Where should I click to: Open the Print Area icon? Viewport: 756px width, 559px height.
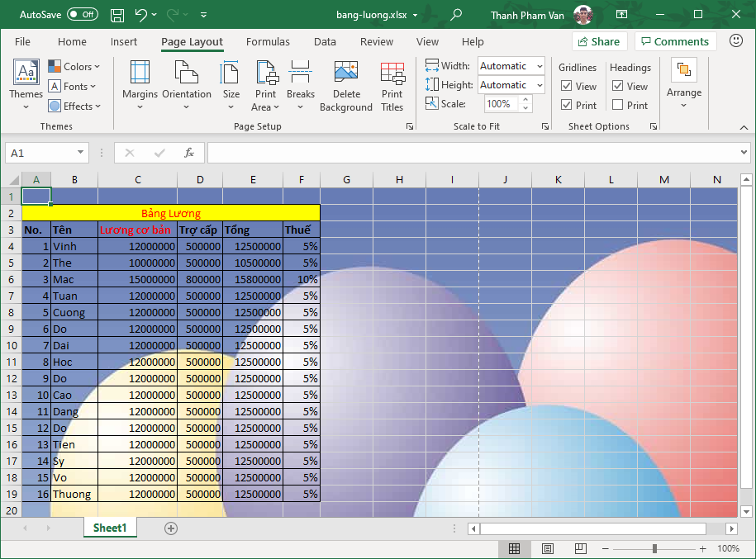pos(266,73)
